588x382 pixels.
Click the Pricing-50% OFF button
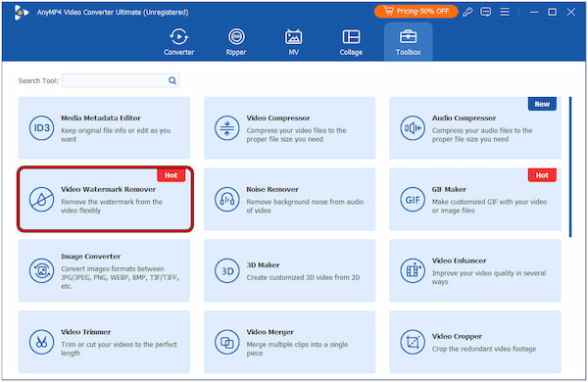click(x=416, y=12)
